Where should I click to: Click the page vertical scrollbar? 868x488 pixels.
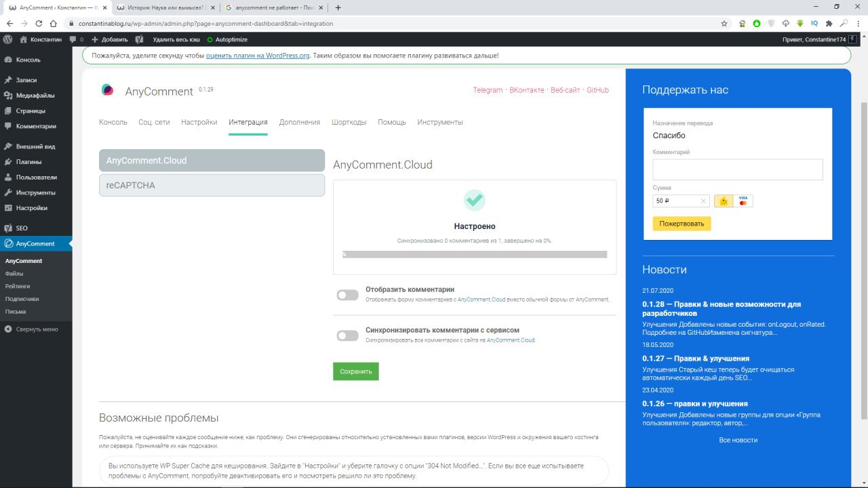863,260
